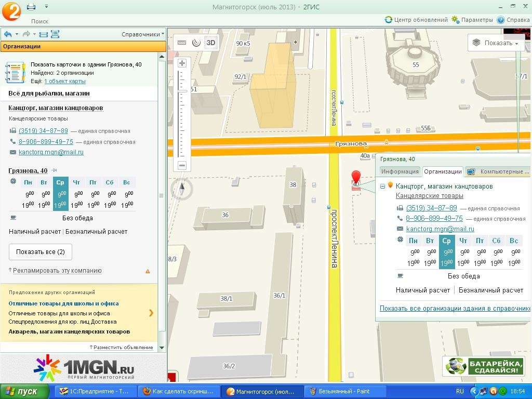Viewport: 532px width, 399px height.
Task: Select the map ruler measurement tool
Action: pos(182,43)
